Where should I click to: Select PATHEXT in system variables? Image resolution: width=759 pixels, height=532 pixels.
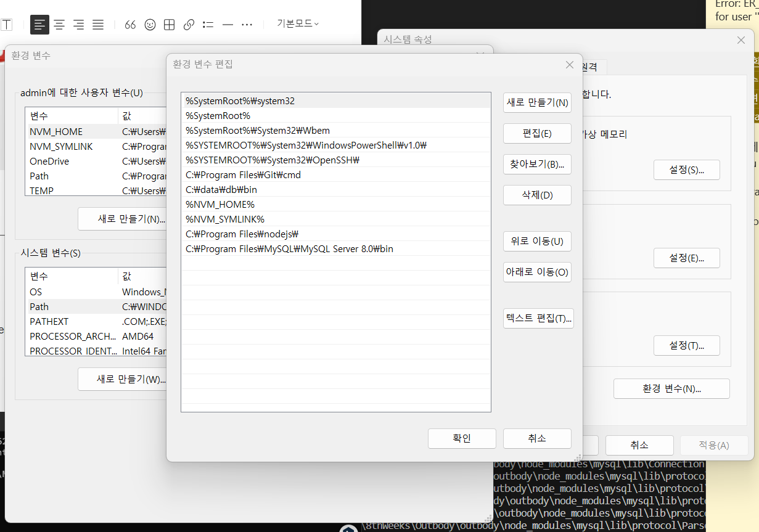click(96, 321)
